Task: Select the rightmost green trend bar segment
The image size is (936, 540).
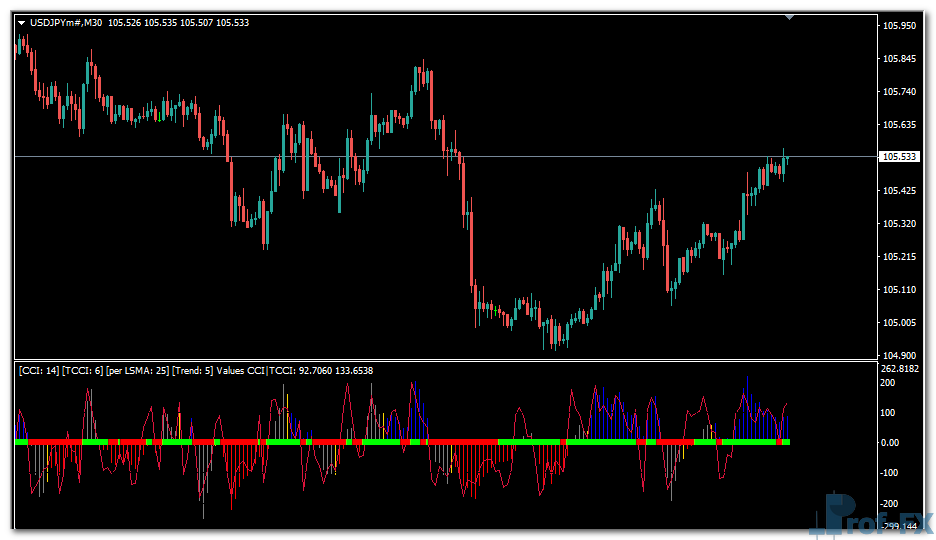Action: point(786,441)
